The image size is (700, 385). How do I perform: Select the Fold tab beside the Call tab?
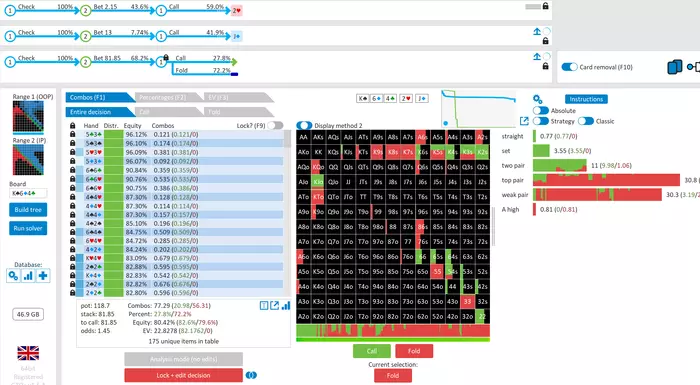[238, 112]
